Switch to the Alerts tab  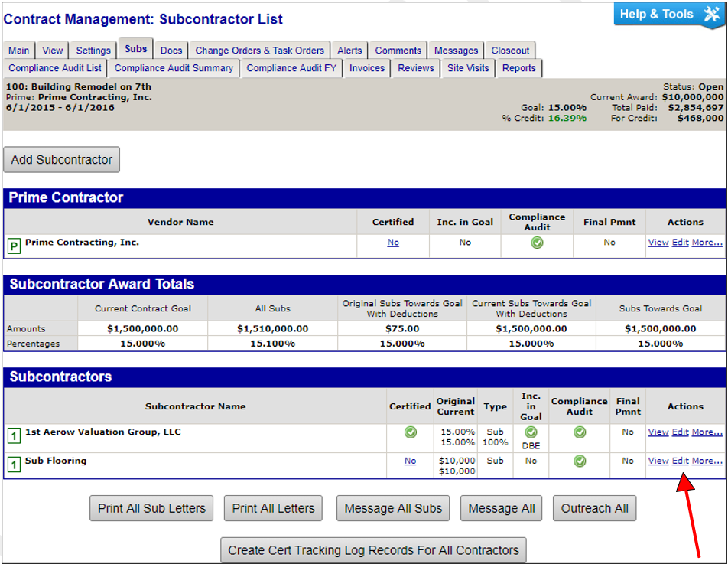click(x=349, y=51)
